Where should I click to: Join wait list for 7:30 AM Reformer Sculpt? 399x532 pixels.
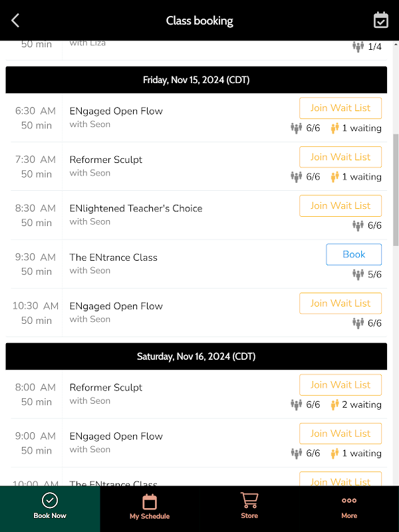pyautogui.click(x=340, y=157)
